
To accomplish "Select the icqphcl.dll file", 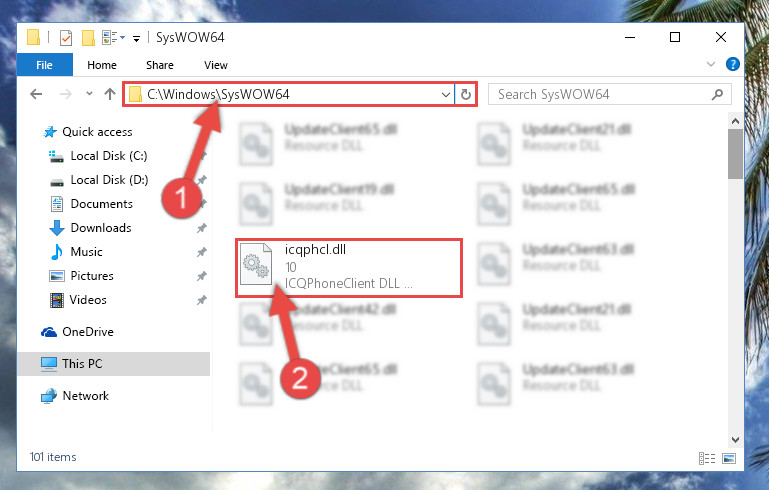I will [x=349, y=268].
